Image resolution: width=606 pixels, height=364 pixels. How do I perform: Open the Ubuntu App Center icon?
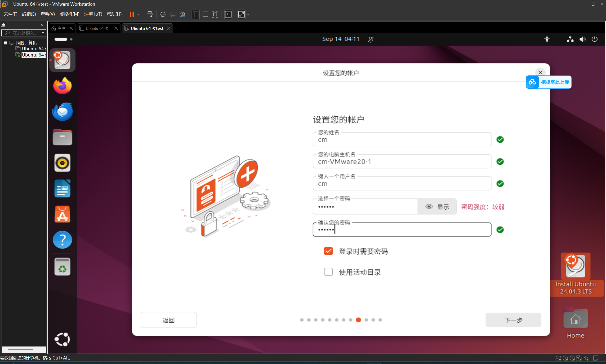[62, 214]
